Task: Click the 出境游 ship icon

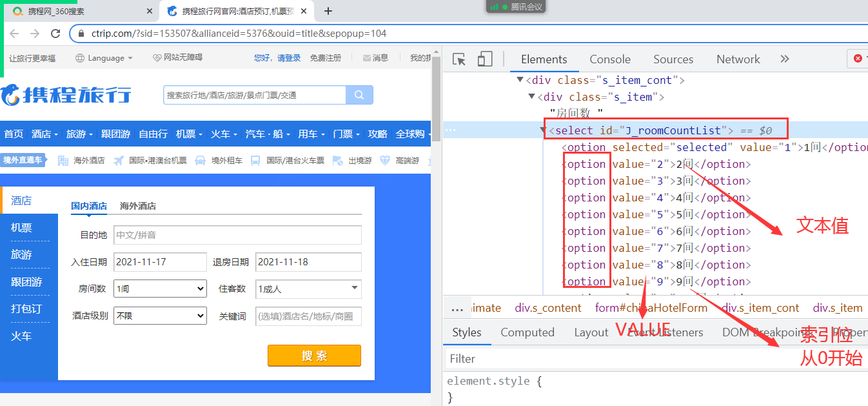Action: click(339, 160)
